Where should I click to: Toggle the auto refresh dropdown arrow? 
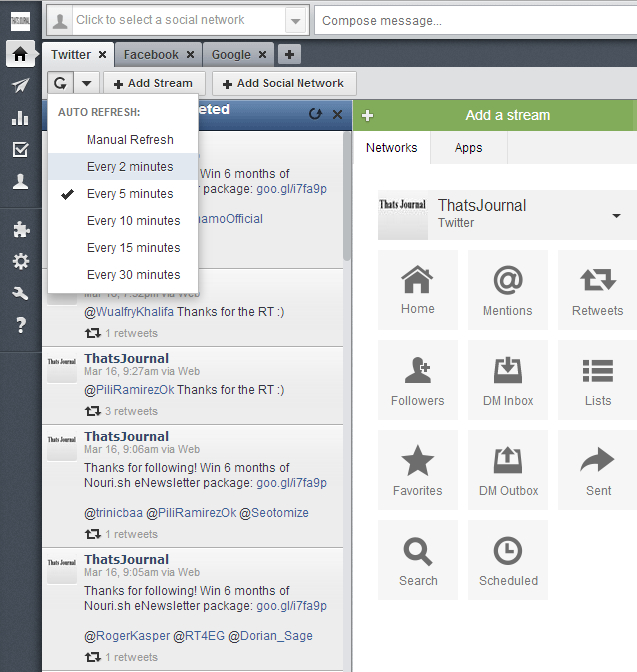[x=87, y=83]
